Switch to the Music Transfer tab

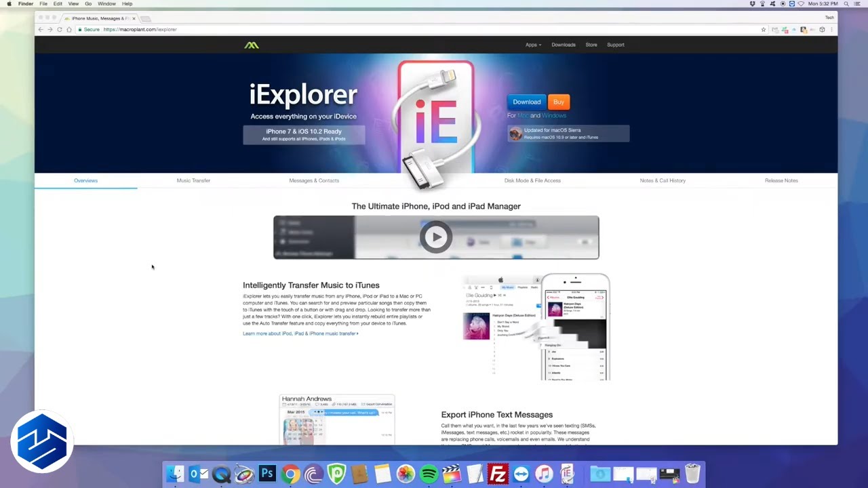coord(193,180)
